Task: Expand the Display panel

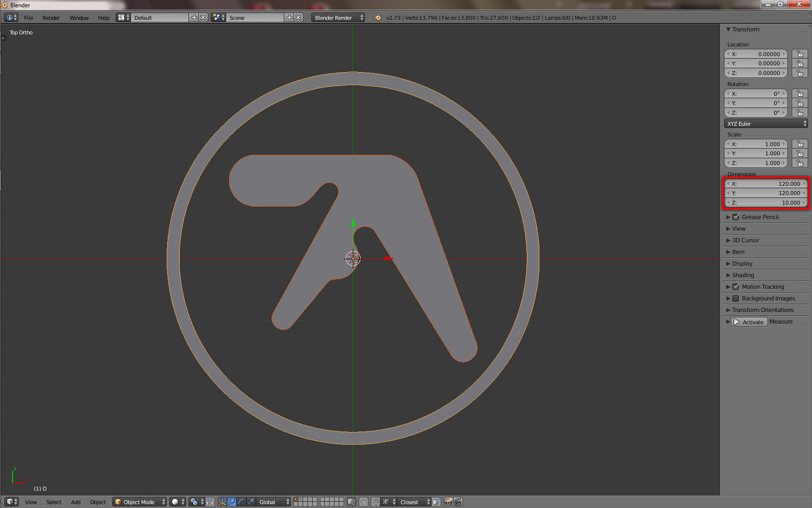Action: click(x=728, y=264)
